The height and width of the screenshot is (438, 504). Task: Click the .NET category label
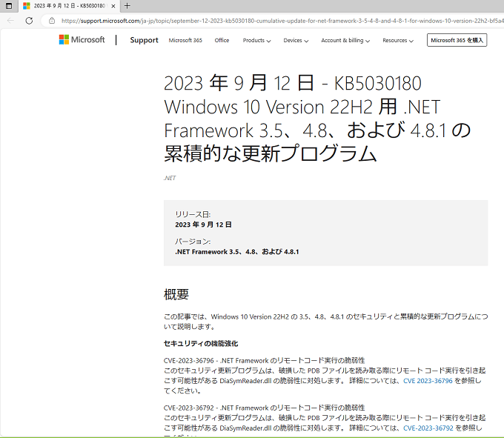[x=170, y=178]
